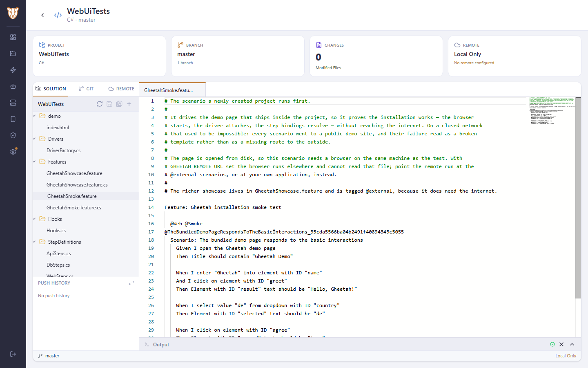The width and height of the screenshot is (588, 368).
Task: Expand the Push History panel
Action: tap(131, 283)
